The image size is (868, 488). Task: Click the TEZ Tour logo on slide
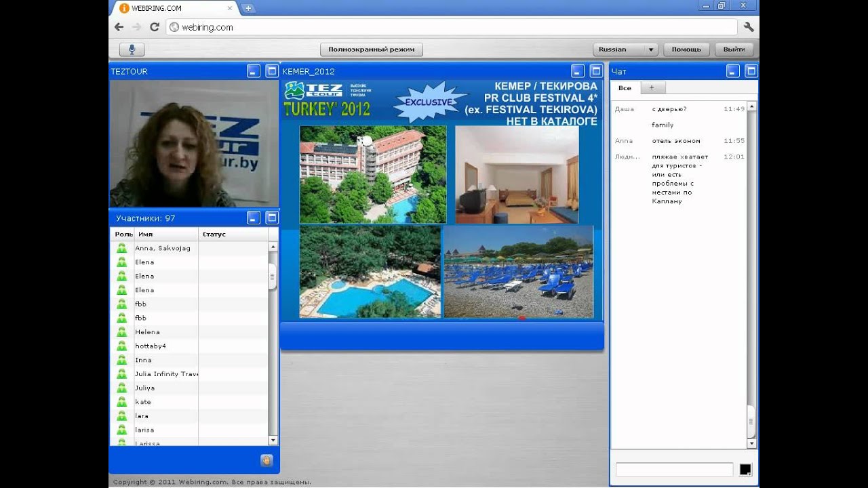[x=313, y=90]
